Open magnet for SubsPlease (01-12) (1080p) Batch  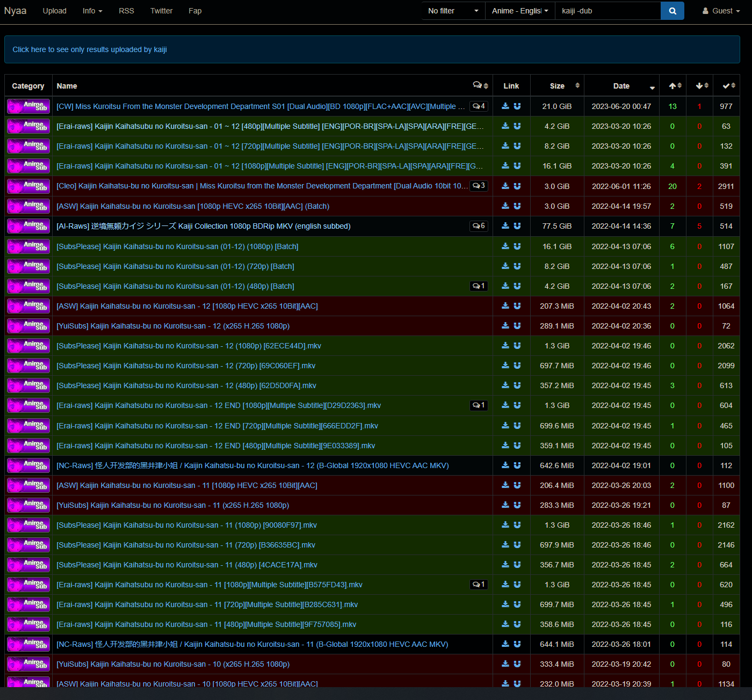click(517, 246)
